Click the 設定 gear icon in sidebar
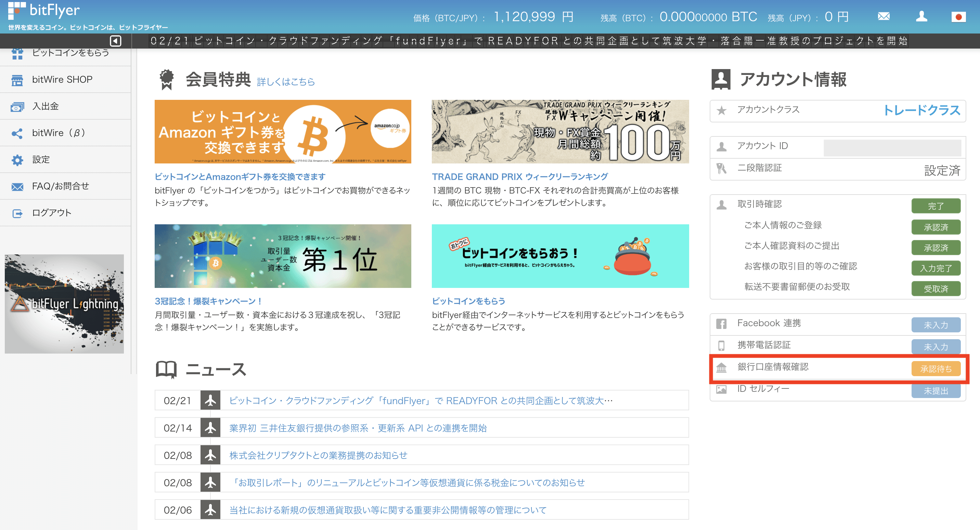 pyautogui.click(x=17, y=160)
